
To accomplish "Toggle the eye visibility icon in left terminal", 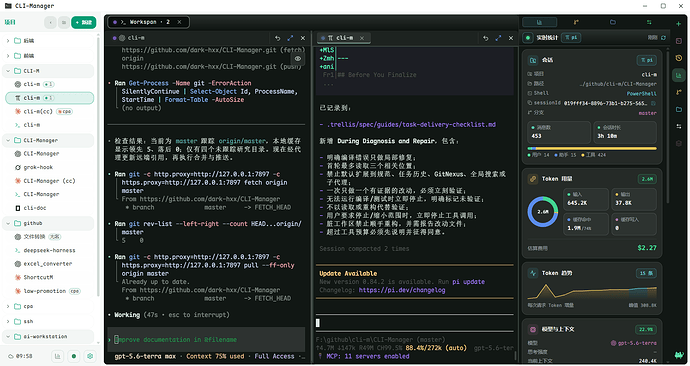I will coord(298,59).
